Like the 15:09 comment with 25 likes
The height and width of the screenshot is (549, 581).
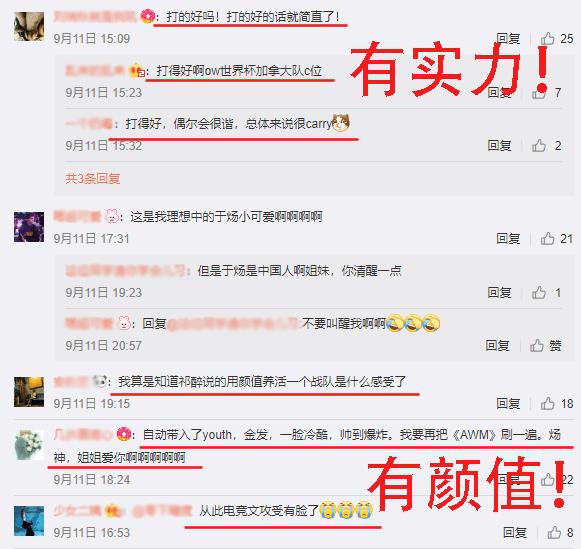coord(557,39)
